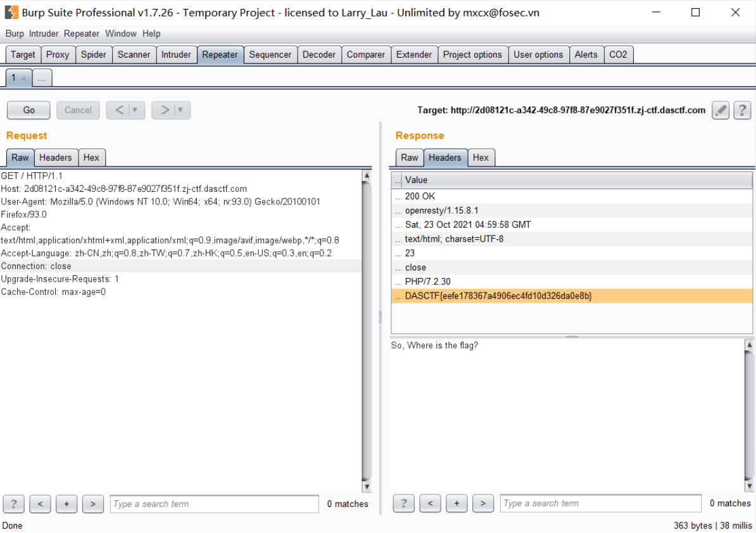Select the Request Hex tab
Viewport: 756px width, 533px height.
[x=91, y=158]
